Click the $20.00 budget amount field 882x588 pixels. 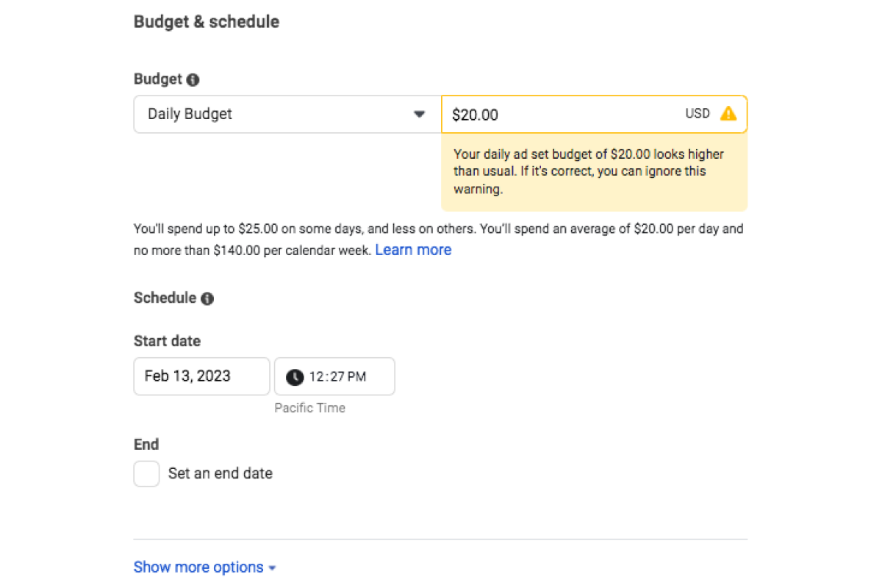tap(594, 114)
